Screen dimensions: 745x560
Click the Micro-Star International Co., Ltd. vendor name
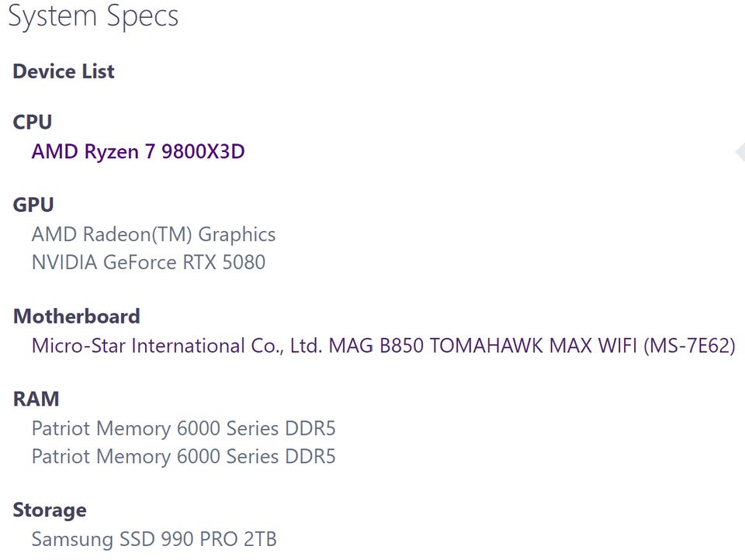pos(176,345)
